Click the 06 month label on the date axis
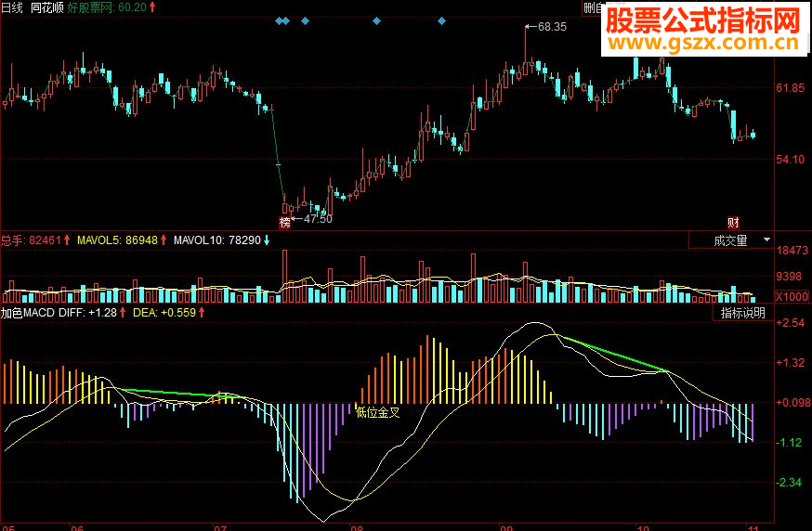The width and height of the screenshot is (812, 531). coord(76,527)
